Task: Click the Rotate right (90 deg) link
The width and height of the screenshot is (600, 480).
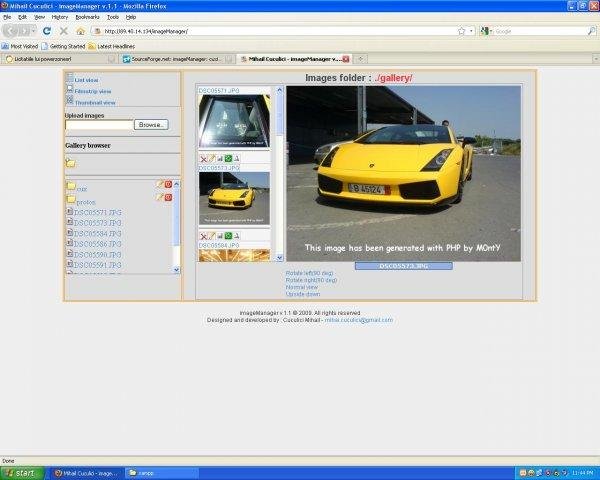Action: tap(311, 280)
